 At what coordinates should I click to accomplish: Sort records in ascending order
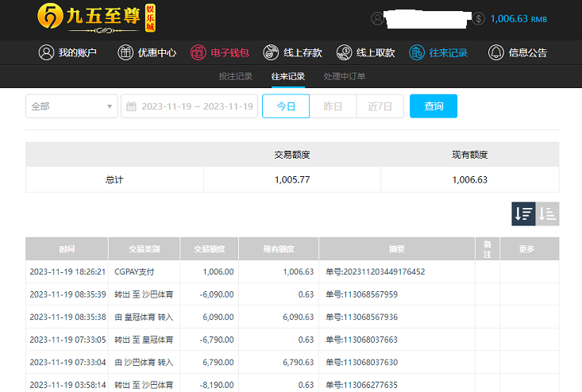pos(547,213)
